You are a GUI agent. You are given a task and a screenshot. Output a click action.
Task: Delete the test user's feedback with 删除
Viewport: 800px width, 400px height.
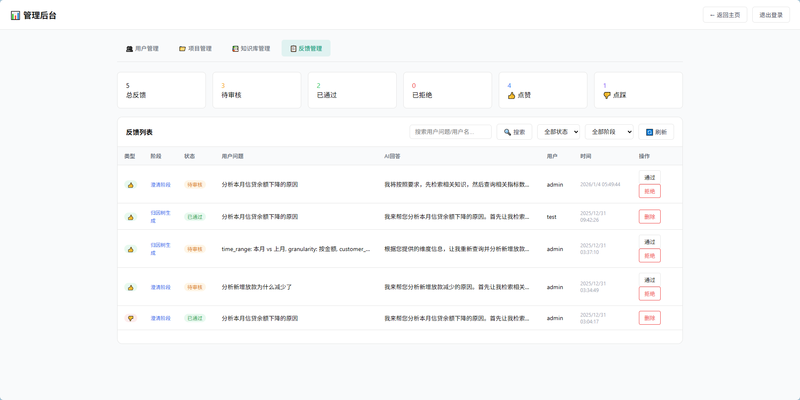pyautogui.click(x=650, y=217)
